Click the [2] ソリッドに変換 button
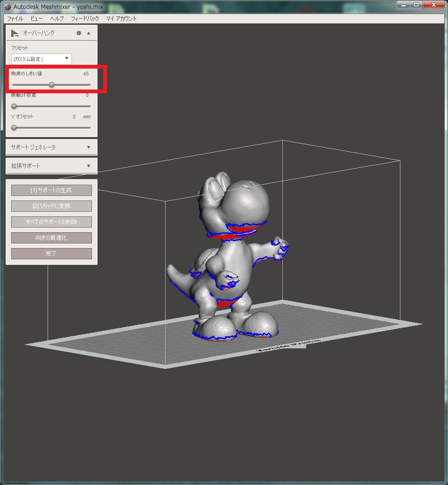 point(51,206)
